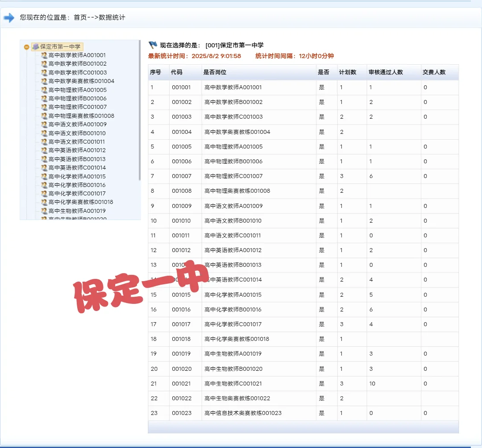482x448 pixels.
Task: Open tree item 高中数学奥赛教练001004
Action: click(x=81, y=81)
